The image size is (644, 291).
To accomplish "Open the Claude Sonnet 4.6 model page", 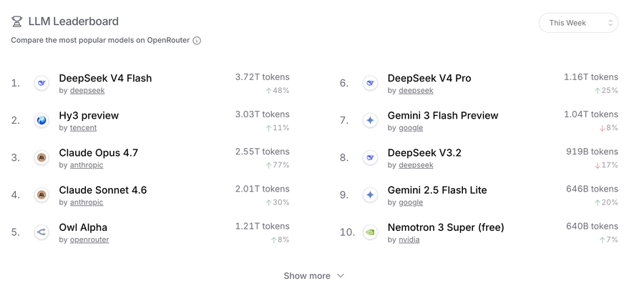I will pyautogui.click(x=102, y=190).
